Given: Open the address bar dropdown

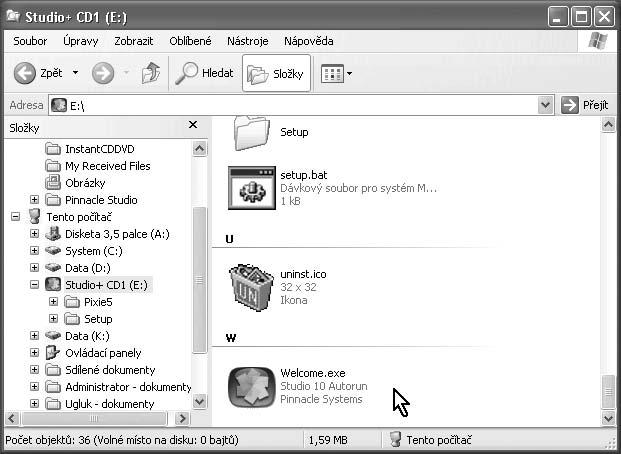Looking at the screenshot, I should [546, 105].
